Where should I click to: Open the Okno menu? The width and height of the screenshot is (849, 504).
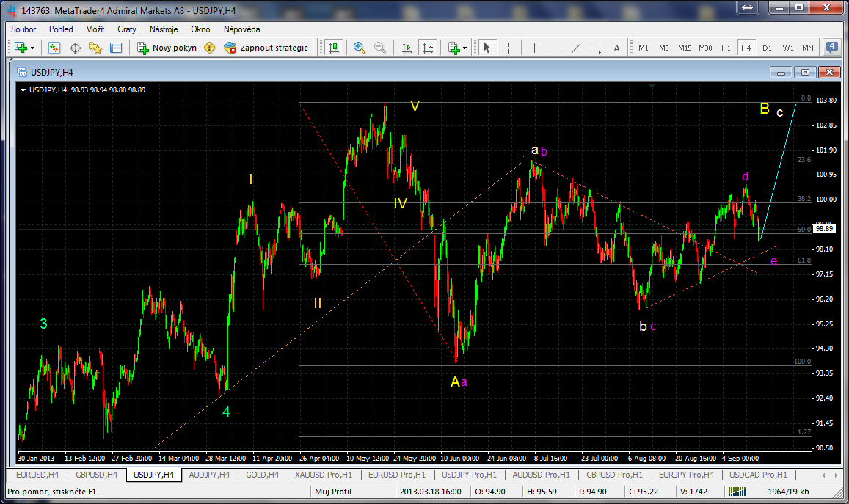(x=200, y=29)
